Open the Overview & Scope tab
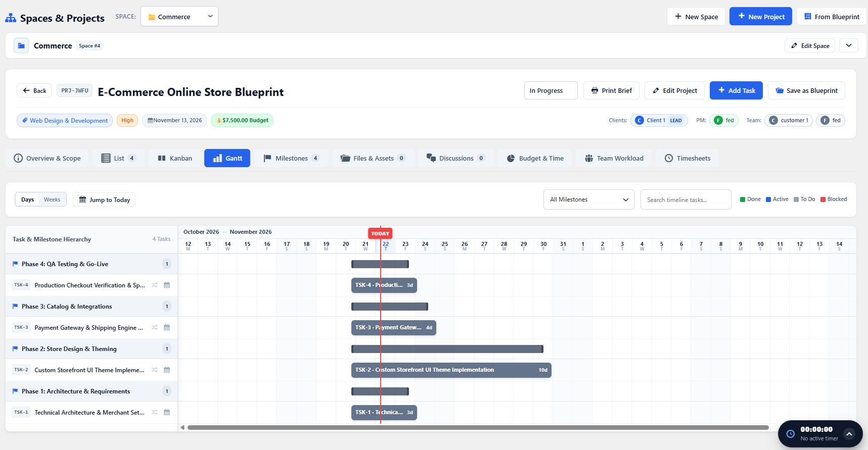This screenshot has width=868, height=450. click(x=47, y=158)
